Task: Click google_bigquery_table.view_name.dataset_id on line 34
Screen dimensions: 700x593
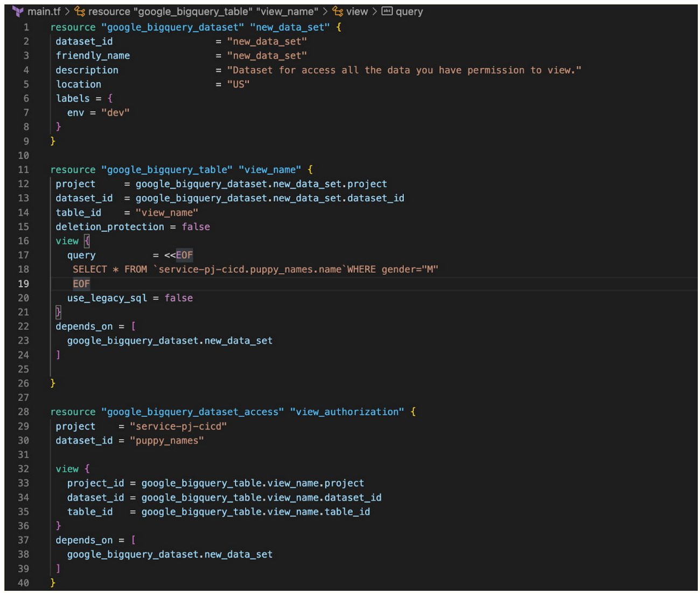Action: pyautogui.click(x=261, y=497)
